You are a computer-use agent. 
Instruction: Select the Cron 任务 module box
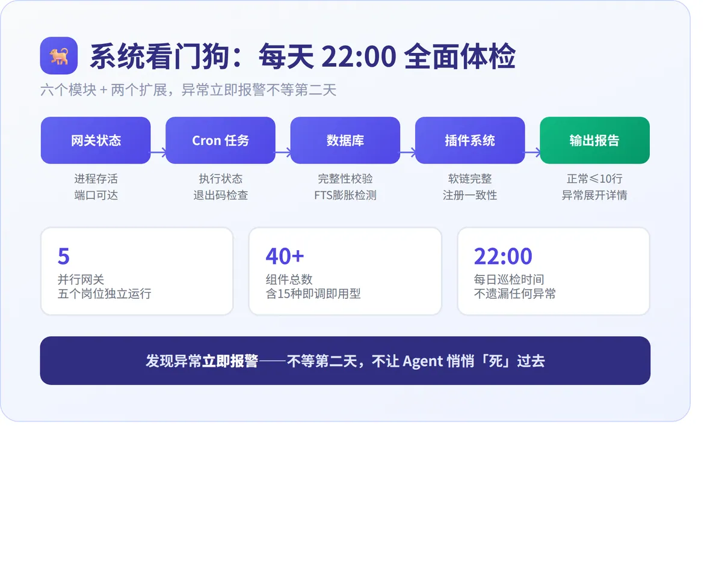point(220,140)
